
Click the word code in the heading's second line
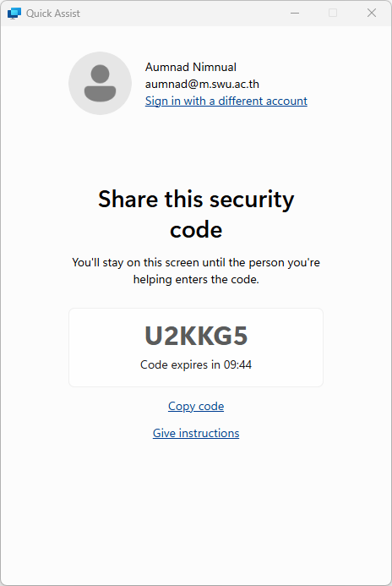tap(196, 230)
